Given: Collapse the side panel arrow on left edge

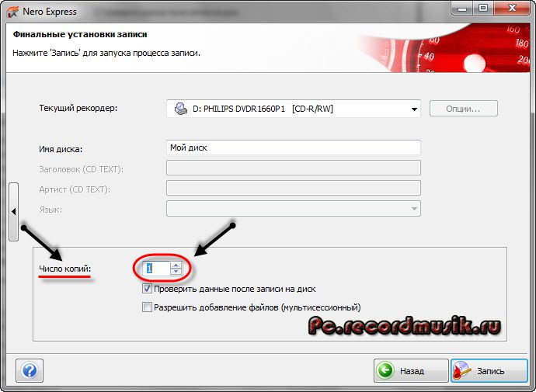Looking at the screenshot, I should point(13,212).
